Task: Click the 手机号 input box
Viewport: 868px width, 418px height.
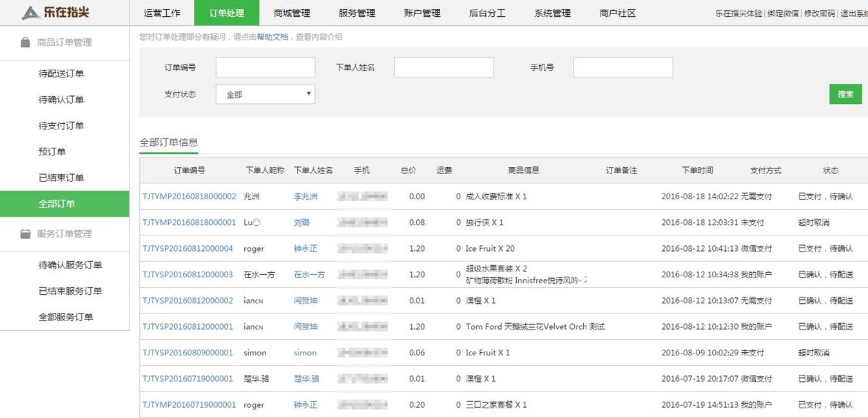Action: [622, 68]
